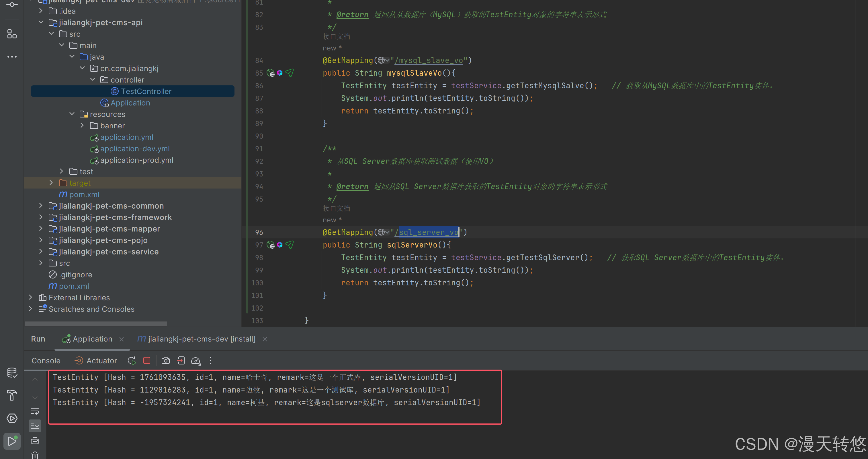Click the /mysql_slave_vo URL link
The height and width of the screenshot is (459, 868).
click(429, 61)
